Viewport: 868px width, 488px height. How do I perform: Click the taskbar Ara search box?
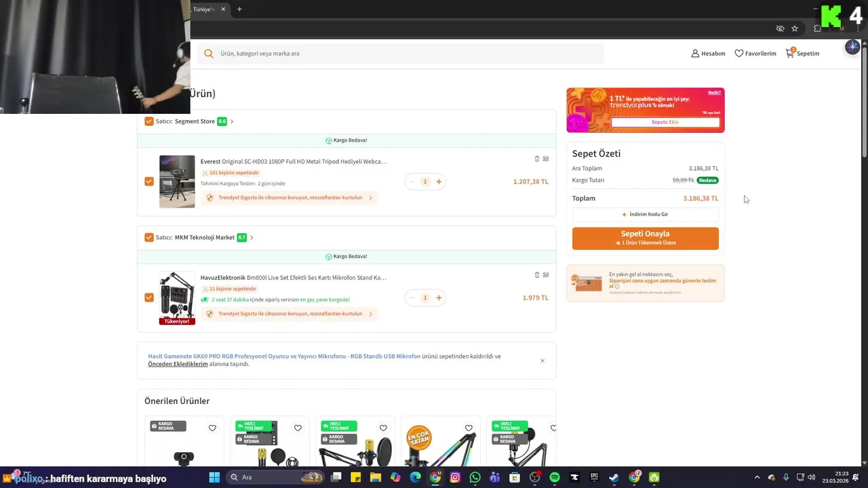(x=277, y=477)
